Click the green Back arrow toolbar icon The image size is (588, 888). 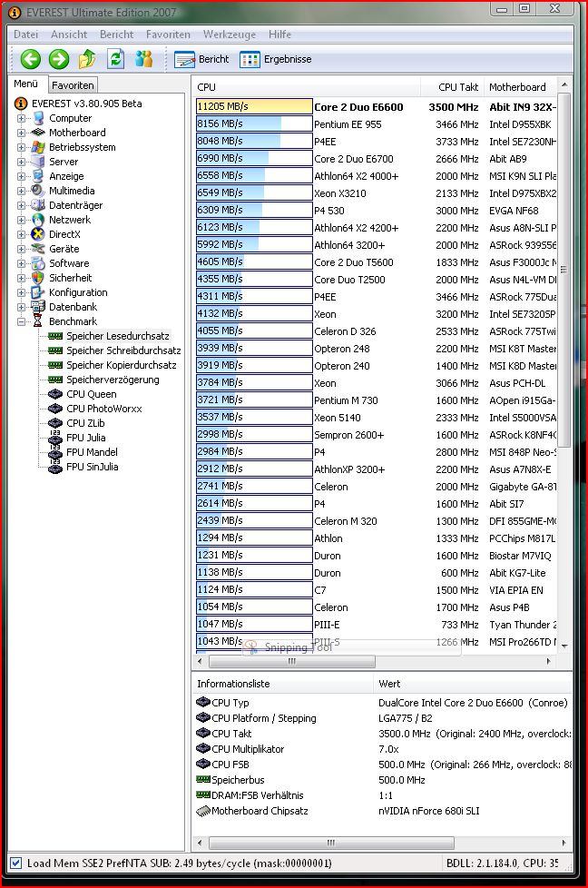click(x=31, y=59)
